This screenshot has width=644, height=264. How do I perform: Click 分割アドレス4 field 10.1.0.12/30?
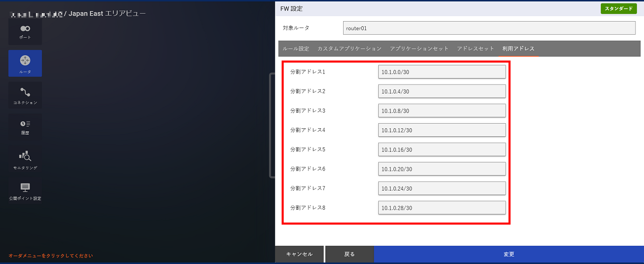coord(442,130)
